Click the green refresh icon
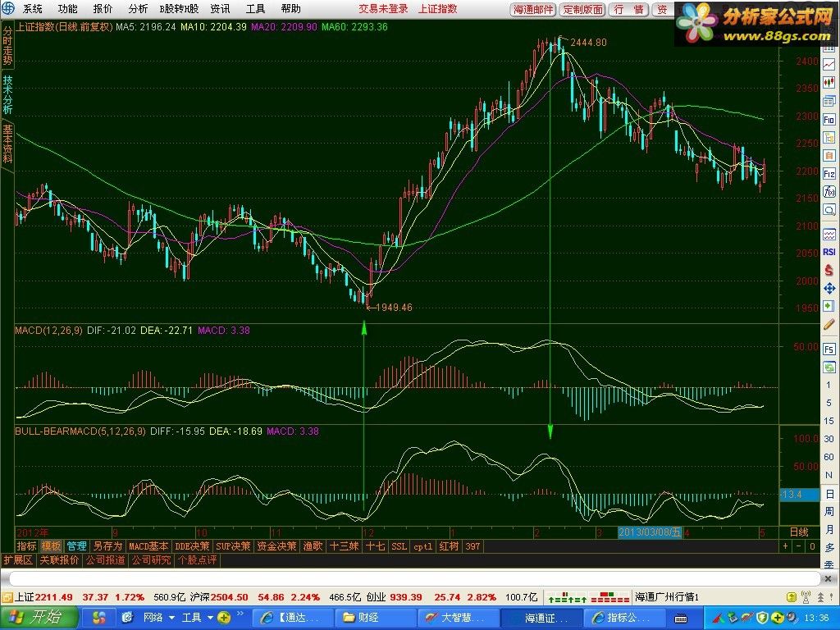 coord(829,367)
